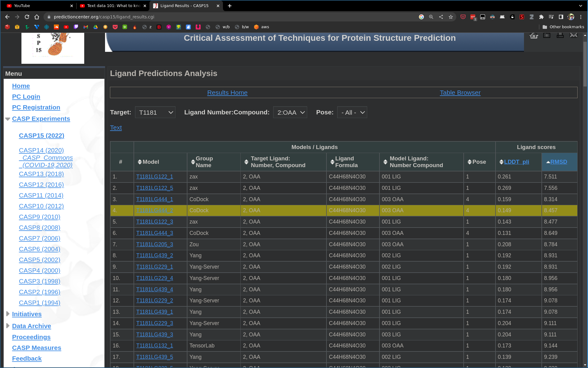Open model T1181LG205_3 link

click(x=155, y=244)
